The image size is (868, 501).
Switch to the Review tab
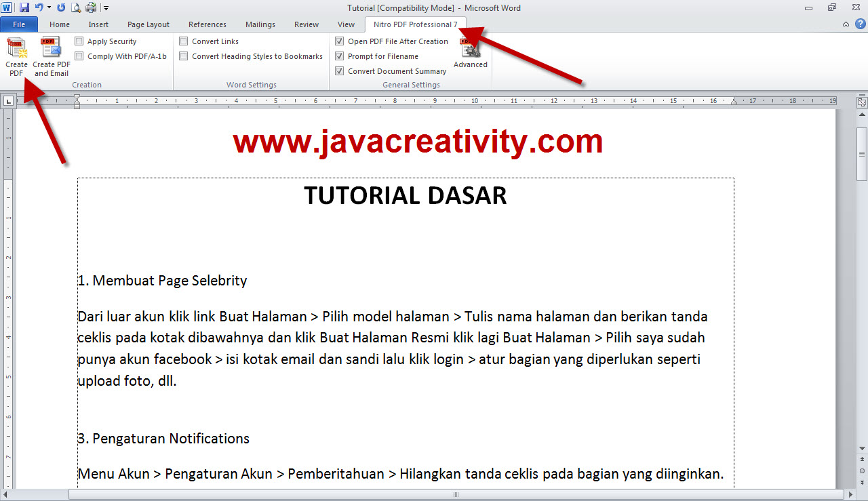(x=307, y=24)
